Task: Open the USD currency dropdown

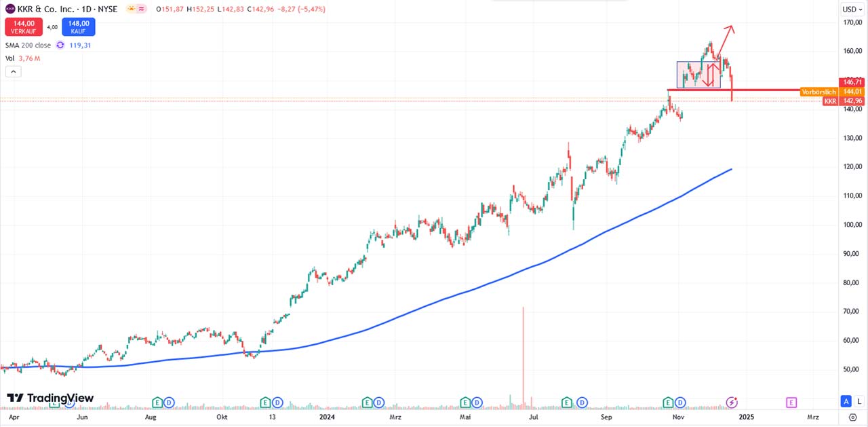Action: click(851, 9)
